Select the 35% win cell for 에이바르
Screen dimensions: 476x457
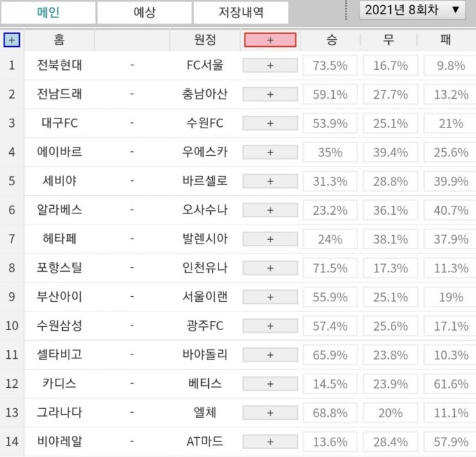331,152
